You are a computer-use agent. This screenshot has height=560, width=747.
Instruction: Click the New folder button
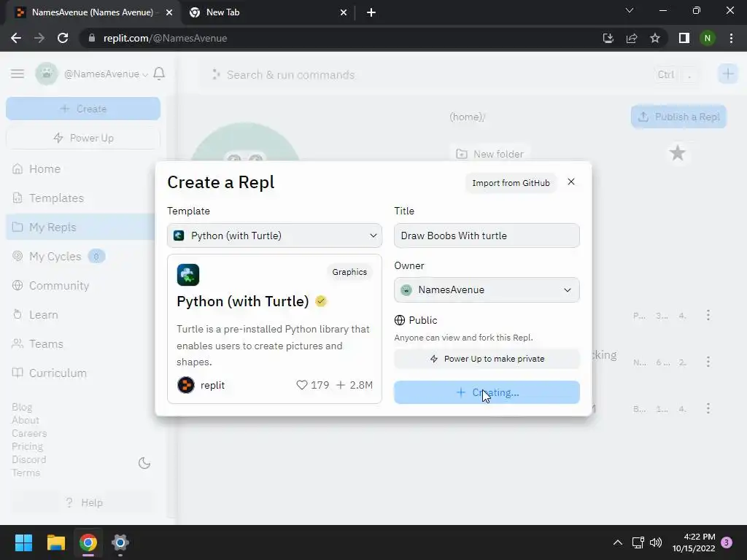(489, 154)
